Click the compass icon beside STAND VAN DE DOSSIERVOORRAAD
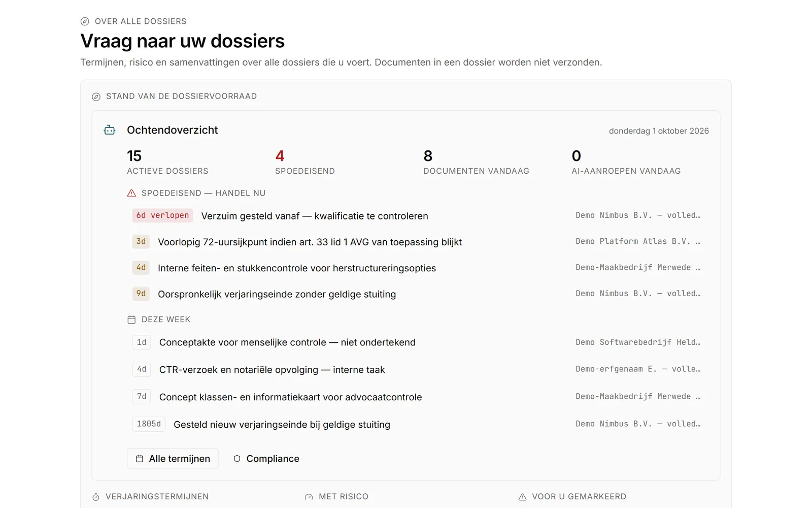Viewport: 812px width, 508px height. click(x=96, y=97)
